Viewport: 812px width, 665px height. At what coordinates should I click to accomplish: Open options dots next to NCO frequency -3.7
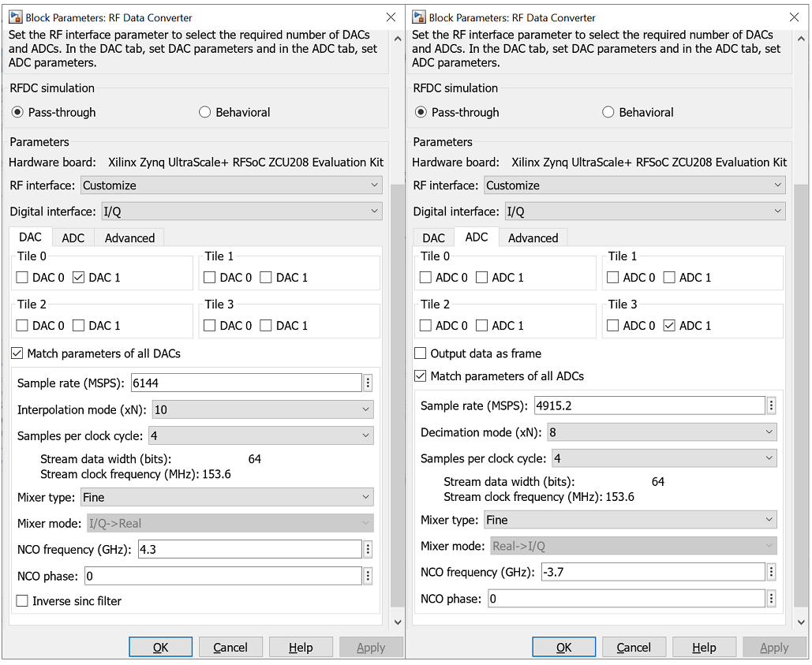[x=771, y=572]
